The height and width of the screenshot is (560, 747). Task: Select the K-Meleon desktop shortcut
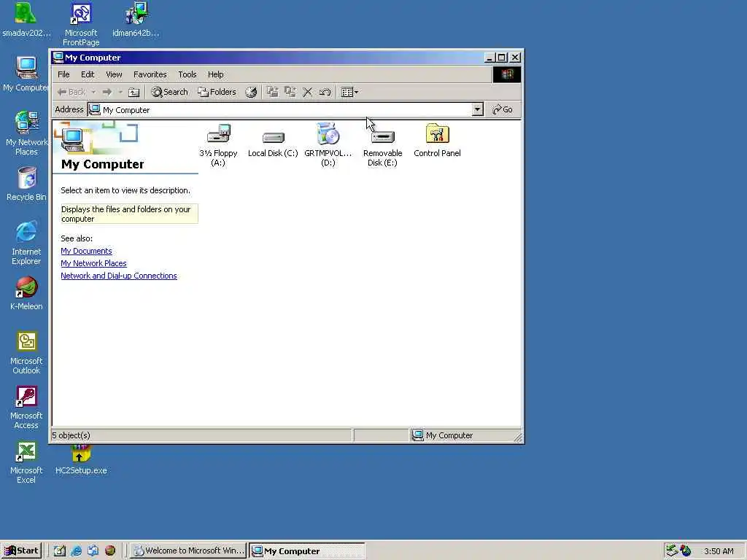pos(26,293)
